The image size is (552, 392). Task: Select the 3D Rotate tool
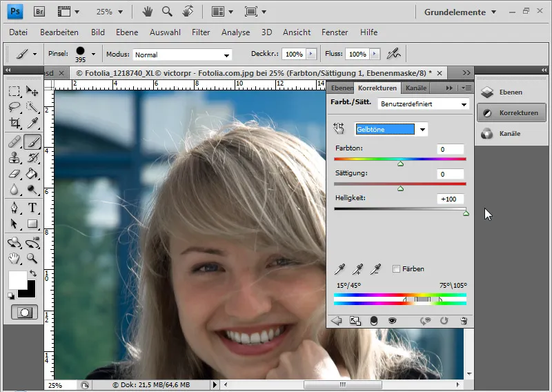14,243
